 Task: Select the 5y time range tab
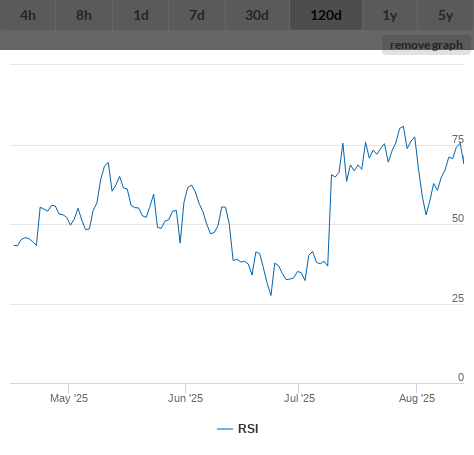pyautogui.click(x=446, y=15)
